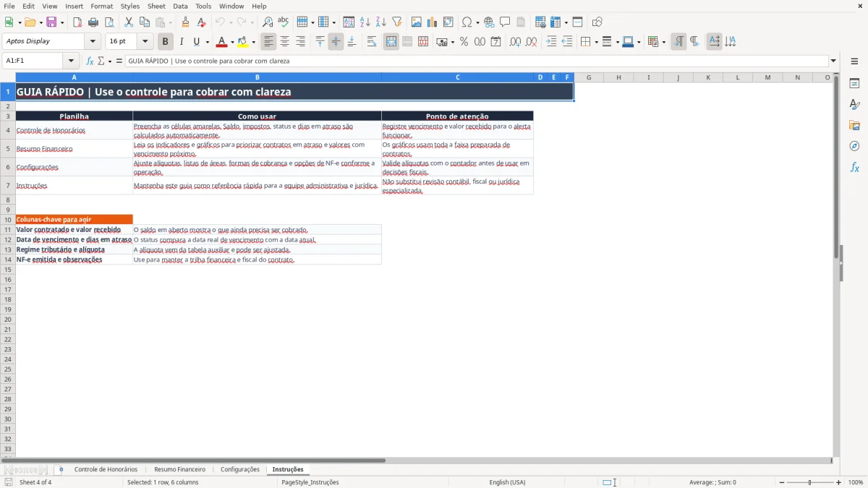Open the Sheet menu
The height and width of the screenshot is (488, 868).
[156, 6]
